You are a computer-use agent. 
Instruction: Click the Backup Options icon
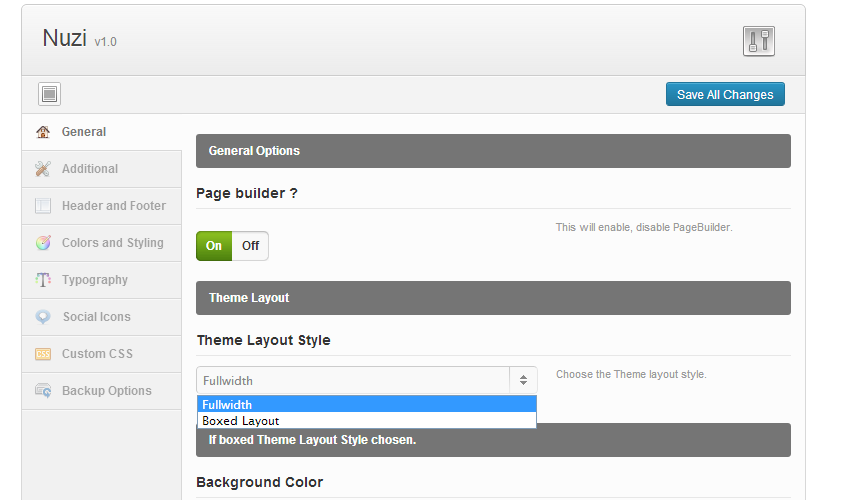coord(43,391)
